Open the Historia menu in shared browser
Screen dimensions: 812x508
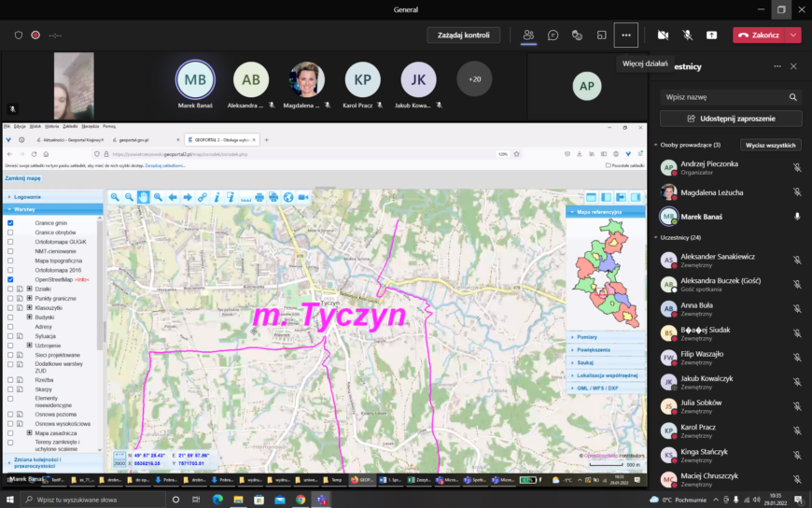51,126
